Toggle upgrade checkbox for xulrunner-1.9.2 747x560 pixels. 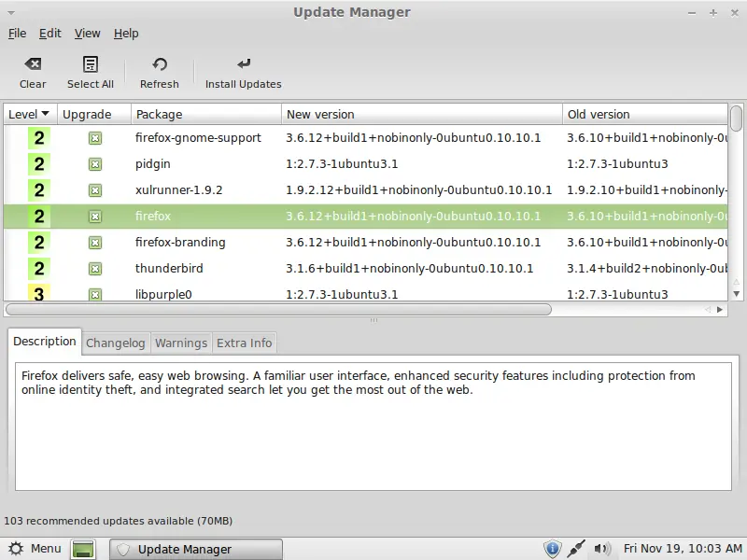click(95, 190)
